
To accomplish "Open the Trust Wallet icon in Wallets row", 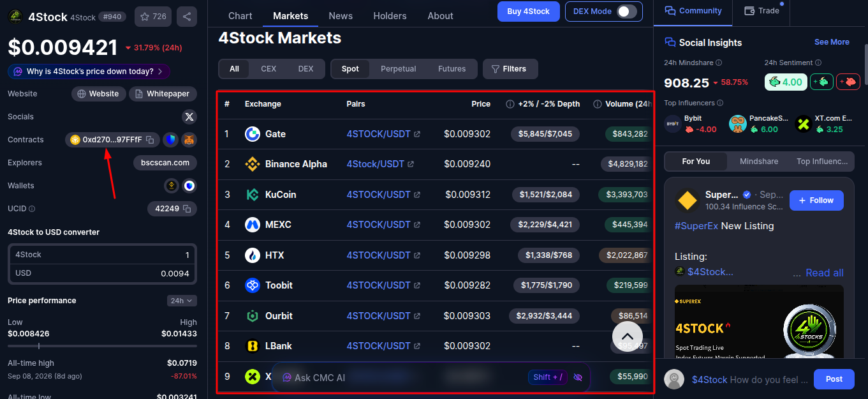I will coord(189,186).
